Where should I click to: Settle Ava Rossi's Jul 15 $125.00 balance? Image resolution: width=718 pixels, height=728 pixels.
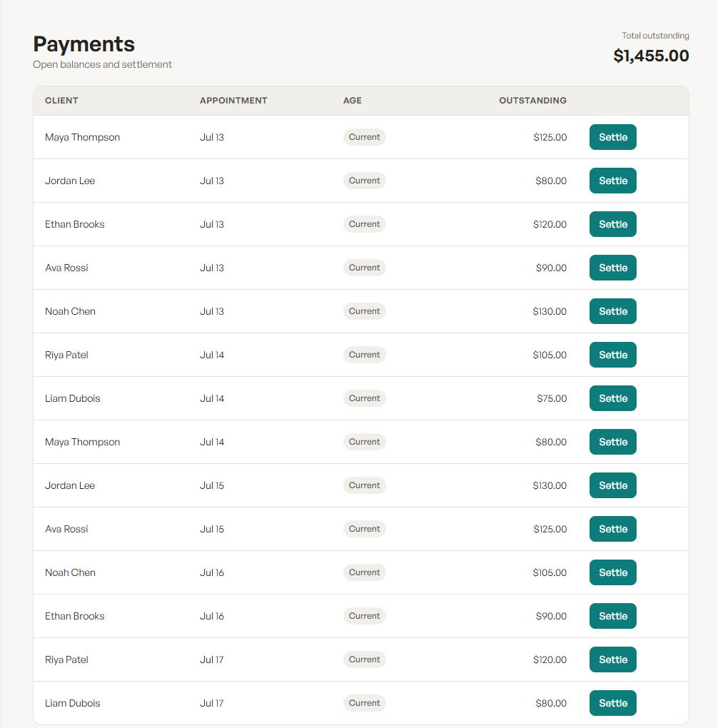coord(612,529)
